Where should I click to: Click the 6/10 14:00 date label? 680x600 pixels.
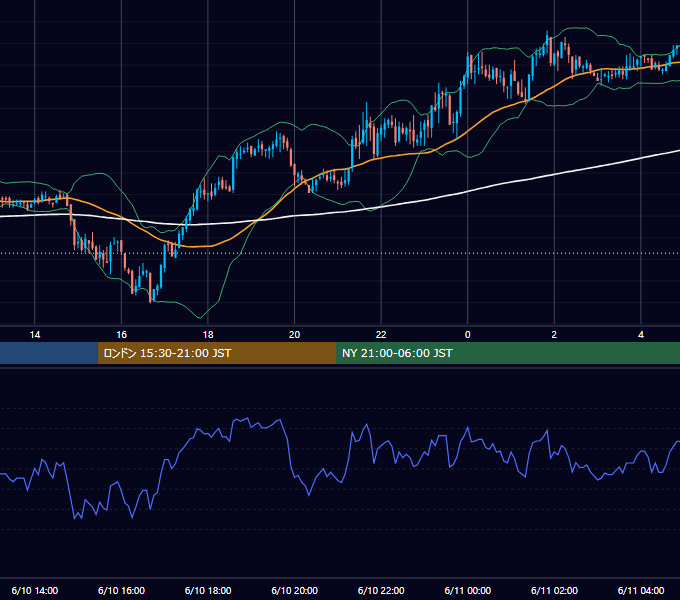point(35,590)
